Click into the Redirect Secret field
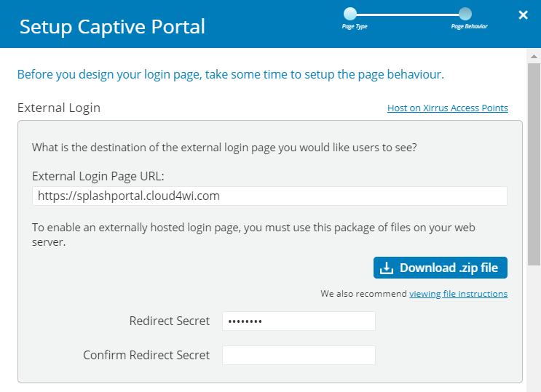This screenshot has width=541, height=392. [x=299, y=321]
